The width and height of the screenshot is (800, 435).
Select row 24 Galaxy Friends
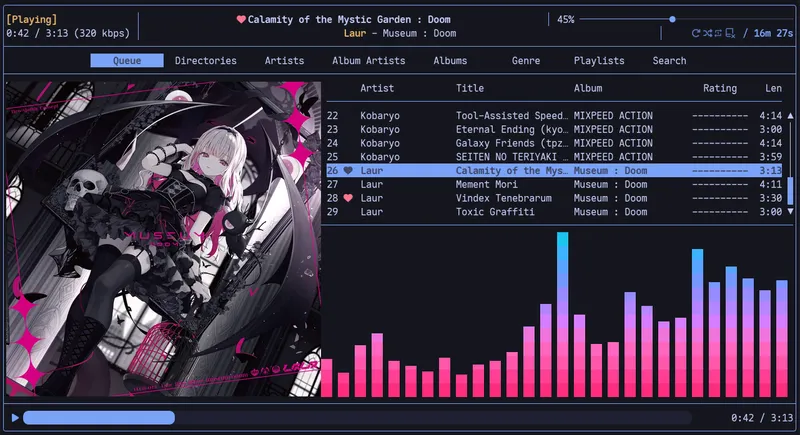point(554,143)
